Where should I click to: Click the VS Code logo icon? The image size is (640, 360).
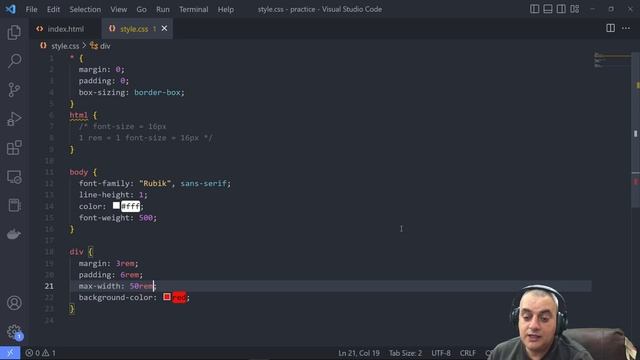point(10,9)
